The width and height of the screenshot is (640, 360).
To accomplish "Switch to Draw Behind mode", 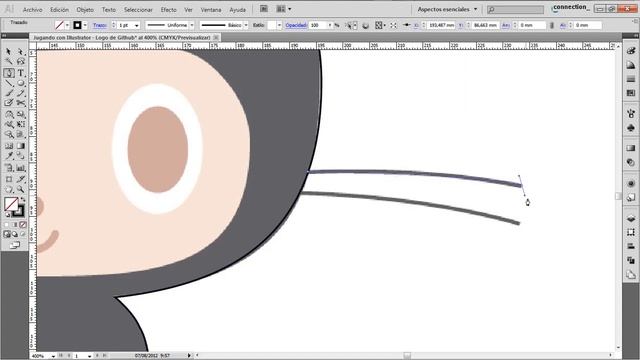I will (15, 234).
